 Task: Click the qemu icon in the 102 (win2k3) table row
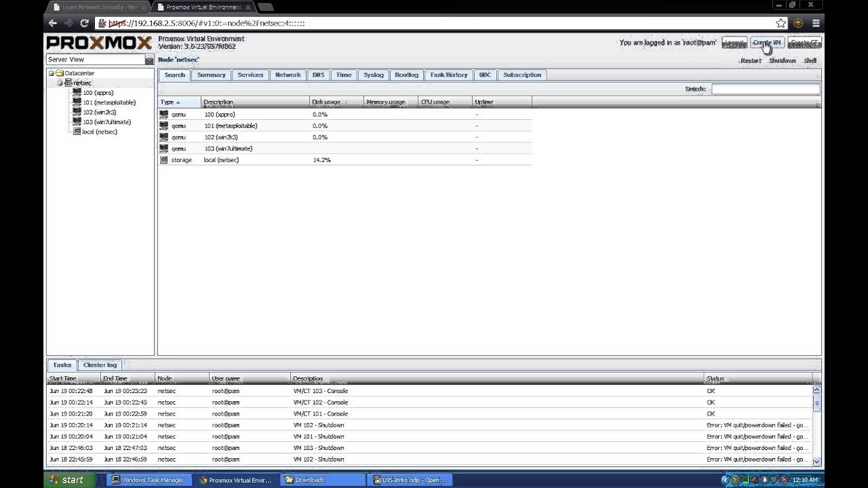point(164,137)
